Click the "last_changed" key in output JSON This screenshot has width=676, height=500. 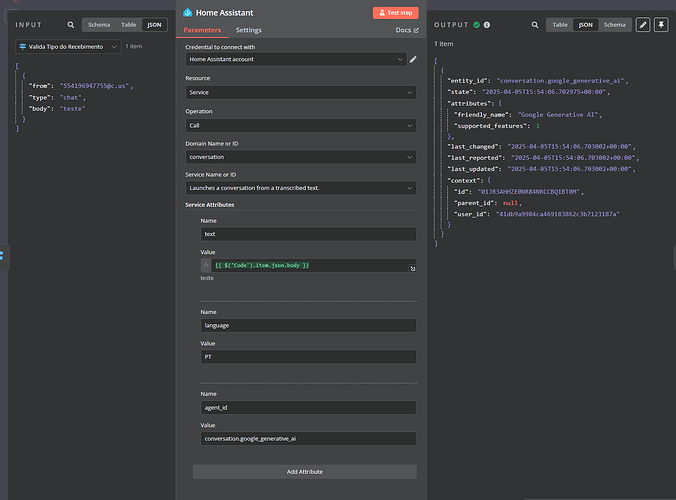click(474, 147)
